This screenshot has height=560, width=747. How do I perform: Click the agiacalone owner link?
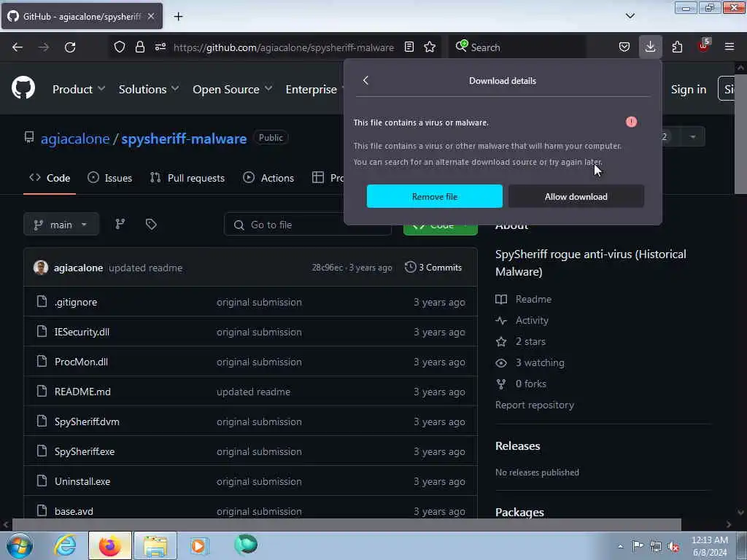[75, 139]
